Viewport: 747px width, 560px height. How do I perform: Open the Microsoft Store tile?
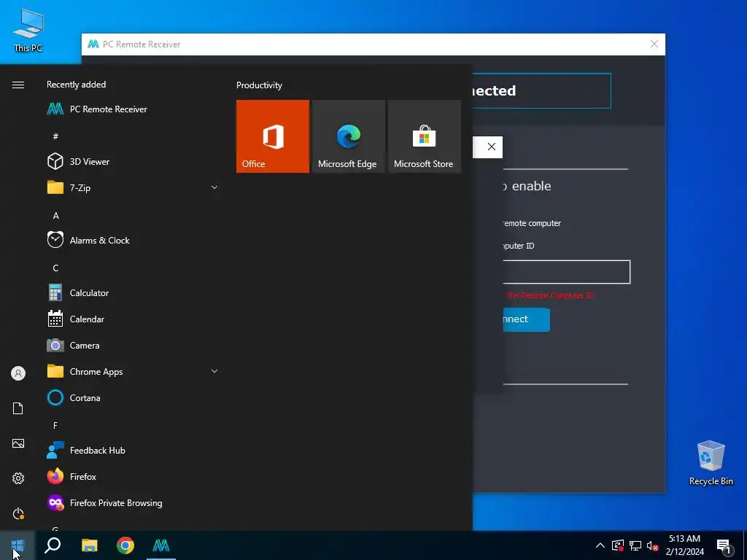(x=425, y=136)
